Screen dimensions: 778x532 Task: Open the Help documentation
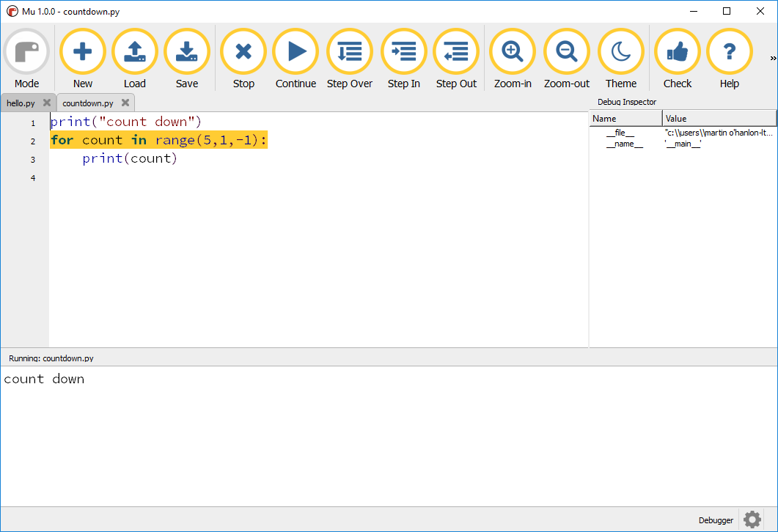(730, 52)
